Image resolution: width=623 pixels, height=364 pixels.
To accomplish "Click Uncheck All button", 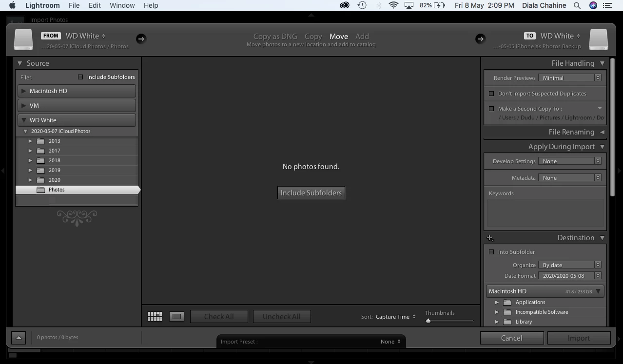I will [281, 317].
